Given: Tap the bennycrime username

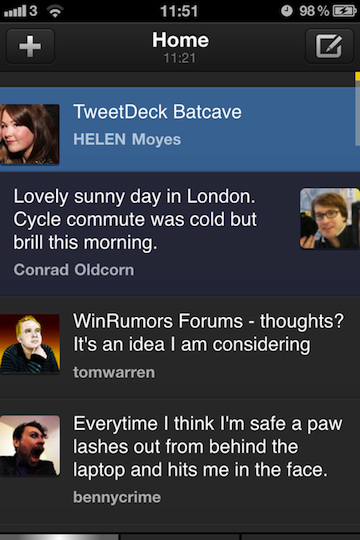Looking at the screenshot, I should pos(117,497).
